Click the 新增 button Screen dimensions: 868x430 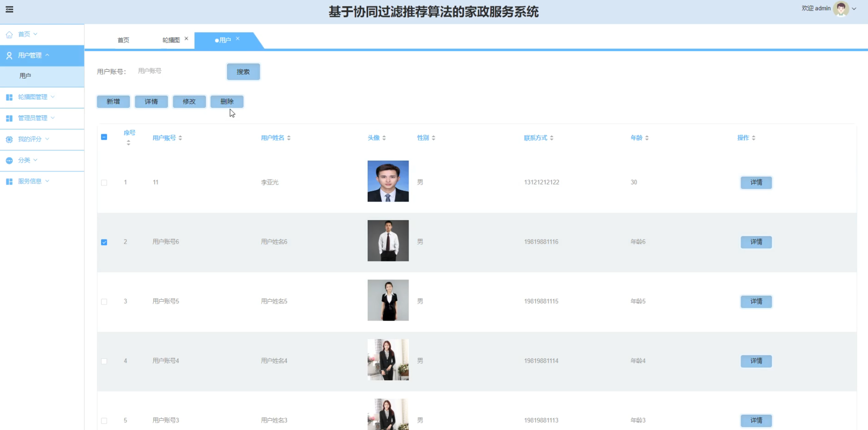(x=113, y=102)
